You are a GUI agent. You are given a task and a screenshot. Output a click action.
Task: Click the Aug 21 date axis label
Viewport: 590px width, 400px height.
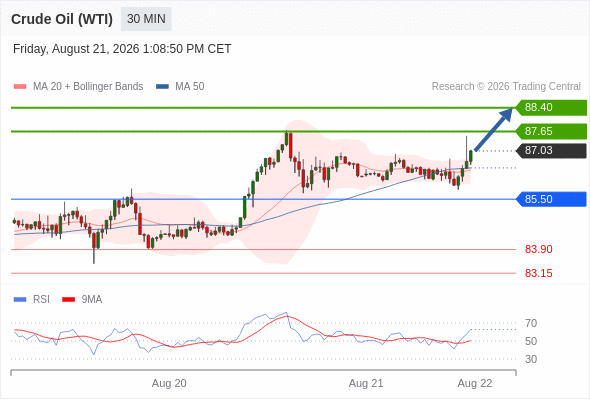[366, 383]
